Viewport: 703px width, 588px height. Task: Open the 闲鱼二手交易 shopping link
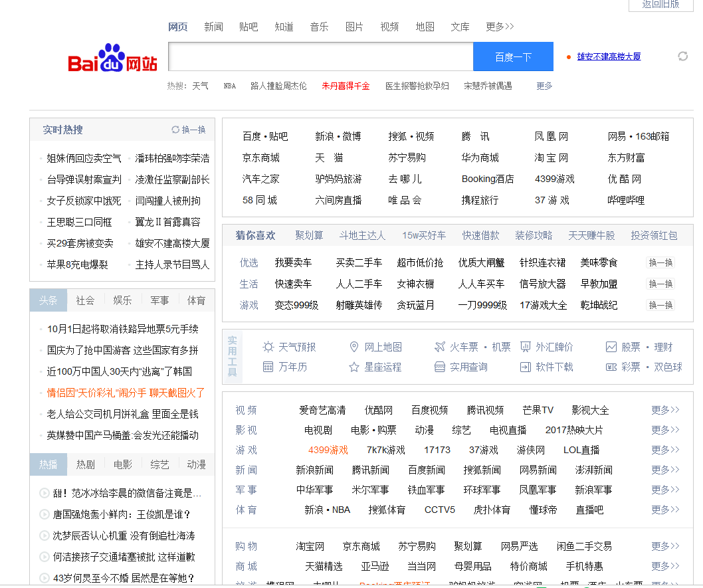[584, 546]
